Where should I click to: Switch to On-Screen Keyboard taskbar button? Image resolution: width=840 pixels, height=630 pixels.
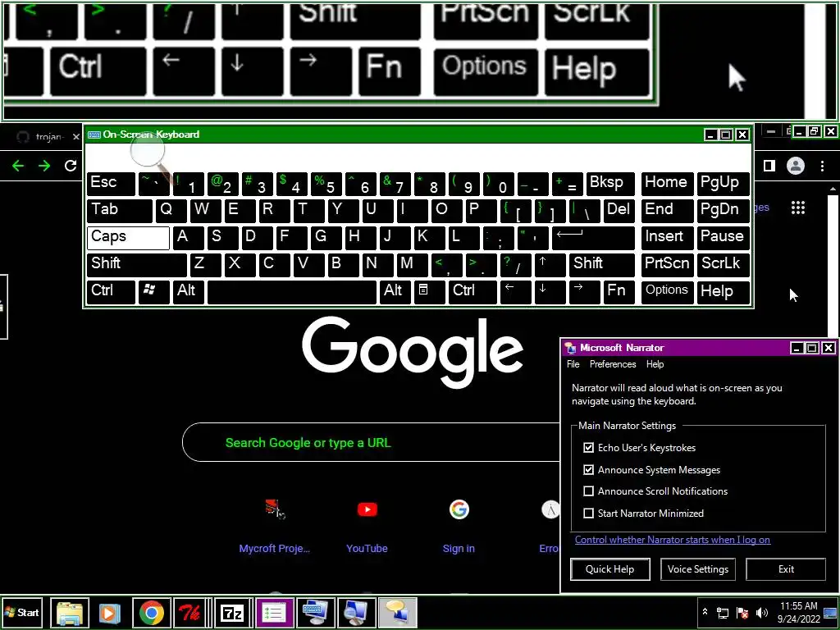pos(315,612)
